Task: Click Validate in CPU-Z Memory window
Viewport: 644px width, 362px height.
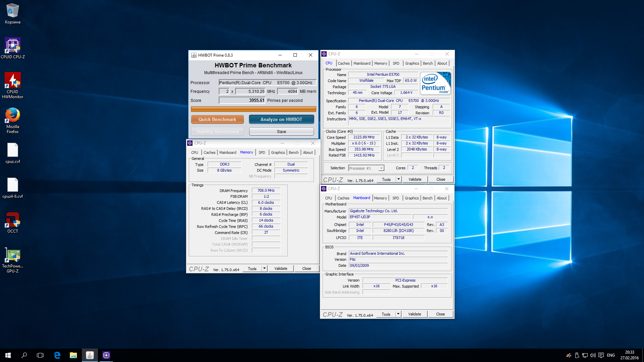Action: 281,268
